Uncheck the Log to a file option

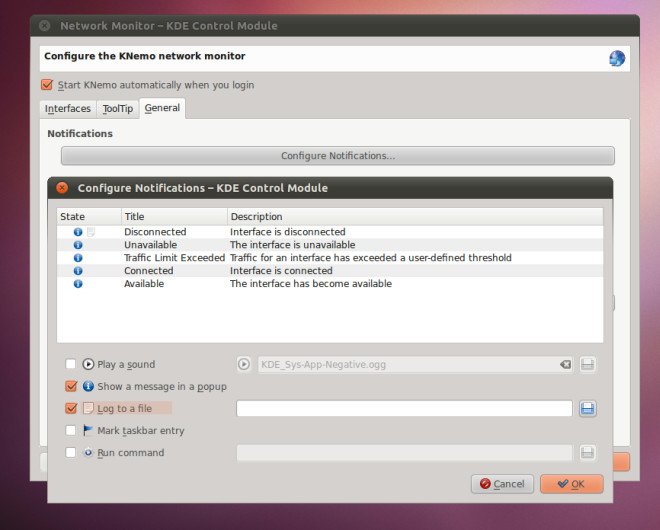click(x=71, y=408)
